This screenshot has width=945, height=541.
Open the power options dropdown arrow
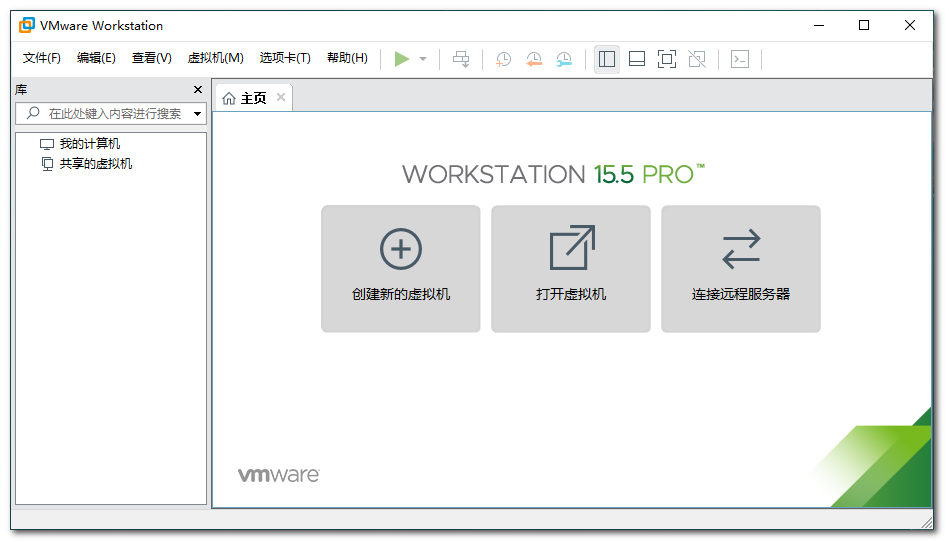[423, 59]
